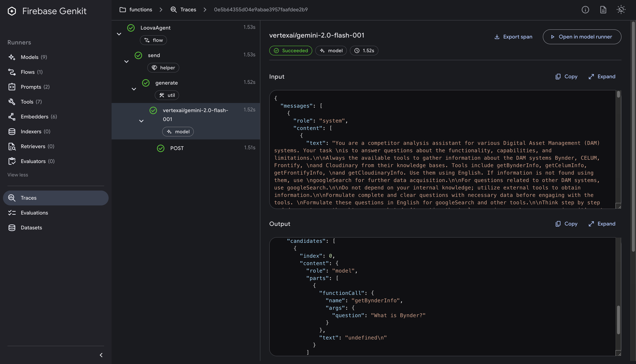Collapse the sidebar with the arrow

pyautogui.click(x=101, y=355)
